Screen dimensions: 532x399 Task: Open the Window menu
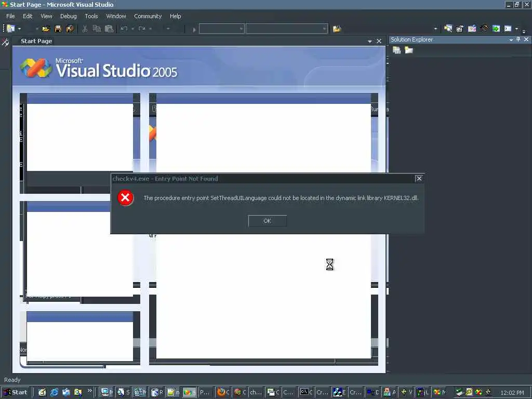pos(116,16)
